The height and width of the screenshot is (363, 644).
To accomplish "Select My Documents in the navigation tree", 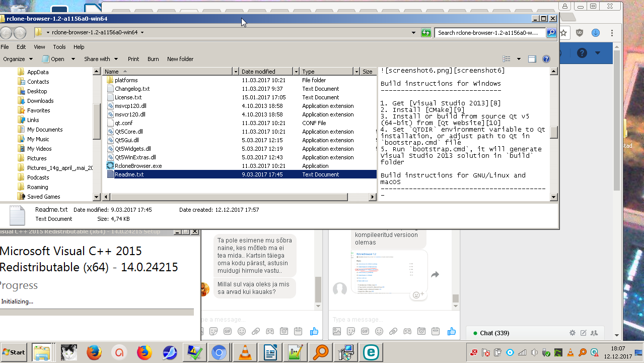I will pyautogui.click(x=45, y=130).
